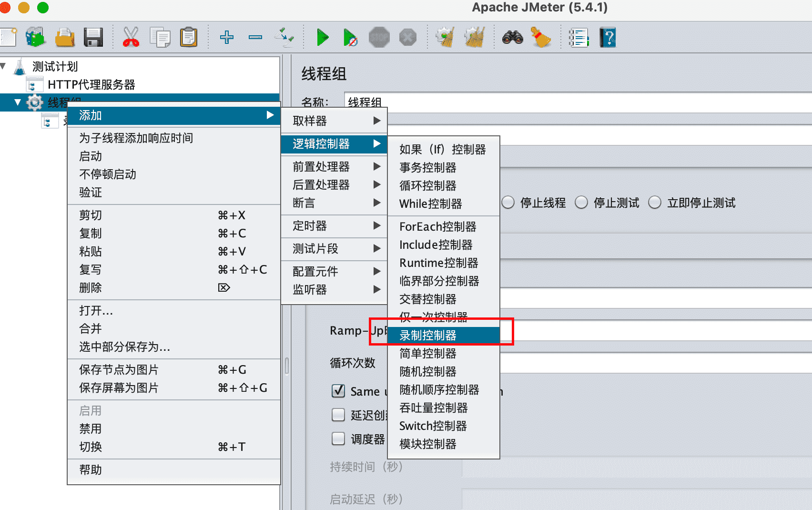
Task: Click 验证 in the context menu
Action: tap(174, 192)
